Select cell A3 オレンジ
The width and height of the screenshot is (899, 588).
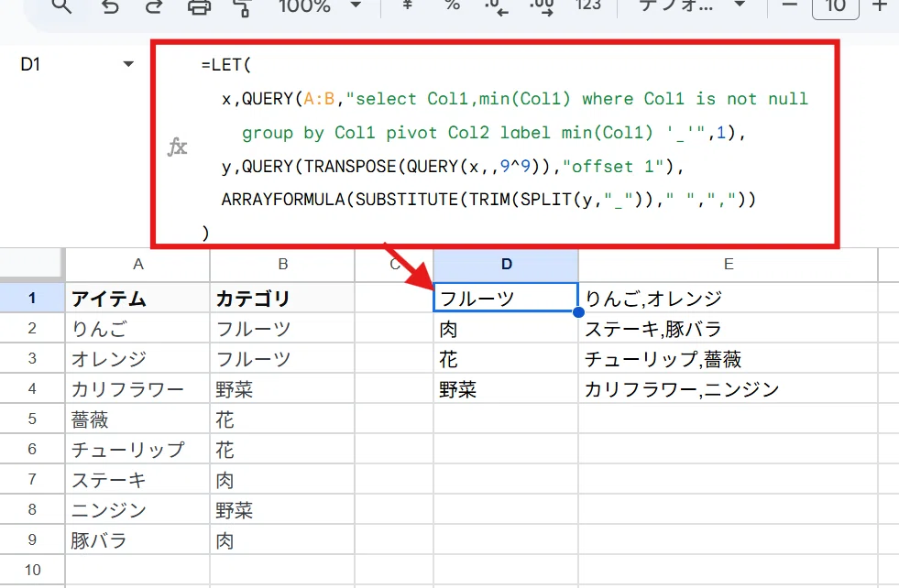tap(137, 358)
